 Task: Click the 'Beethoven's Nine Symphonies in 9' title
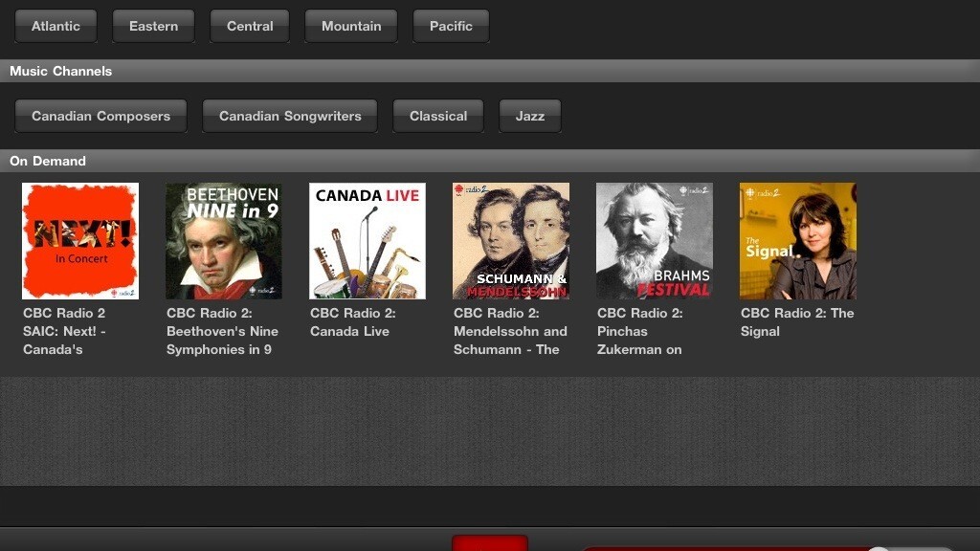222,331
